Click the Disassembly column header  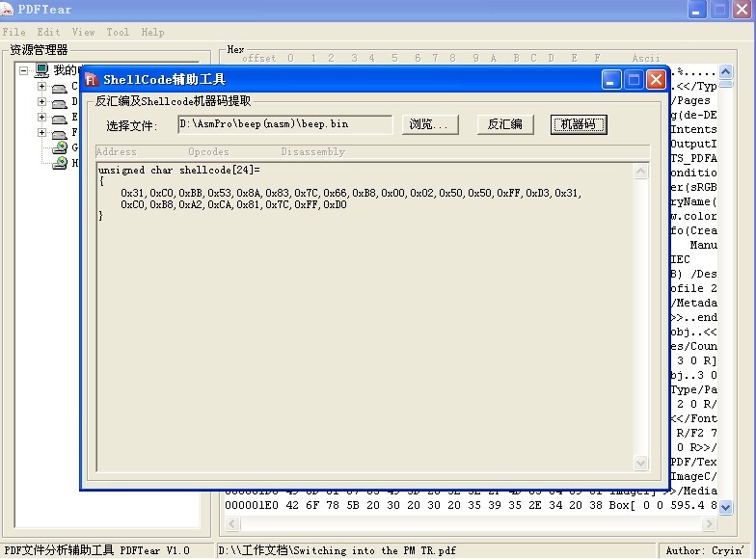tap(312, 152)
